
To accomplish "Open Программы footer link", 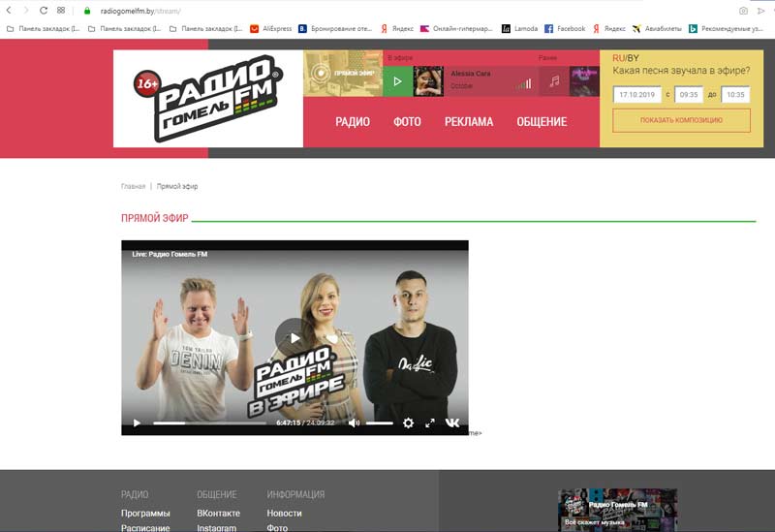I will click(145, 514).
